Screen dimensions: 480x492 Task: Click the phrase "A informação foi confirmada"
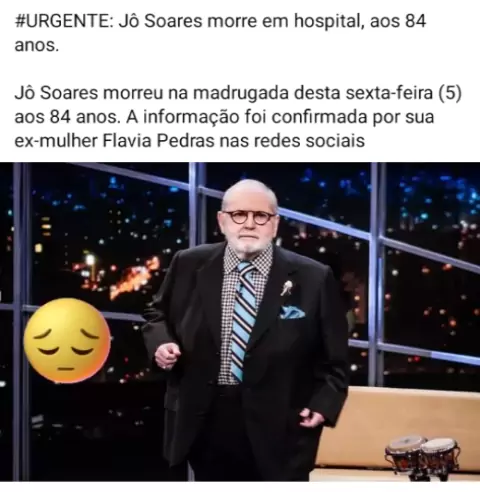[245, 117]
